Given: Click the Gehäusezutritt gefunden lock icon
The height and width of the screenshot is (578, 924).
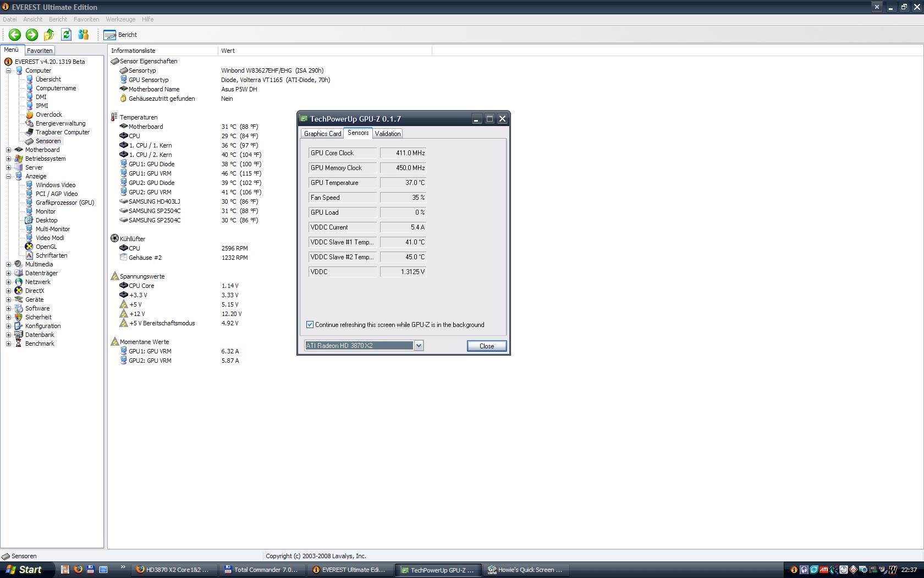Looking at the screenshot, I should click(x=123, y=99).
